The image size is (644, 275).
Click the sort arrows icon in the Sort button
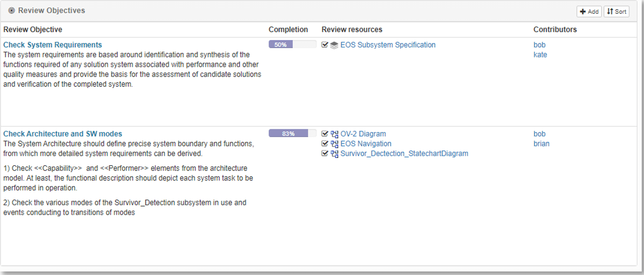610,11
